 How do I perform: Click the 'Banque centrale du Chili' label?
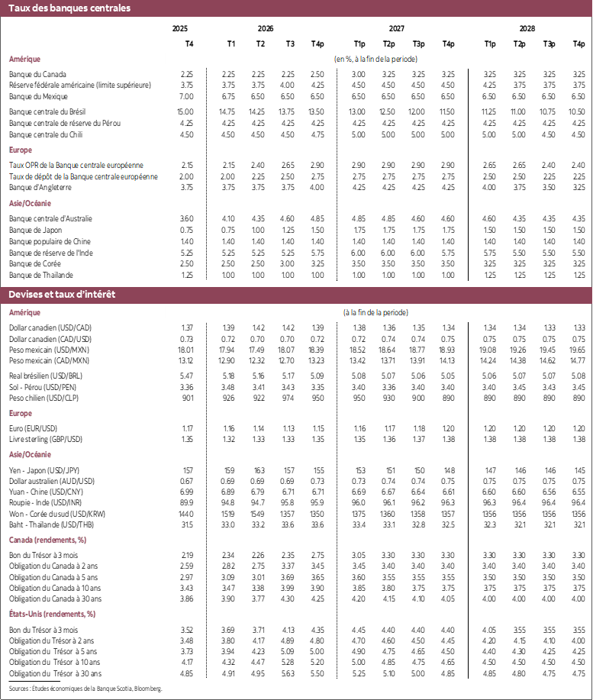pyautogui.click(x=46, y=134)
